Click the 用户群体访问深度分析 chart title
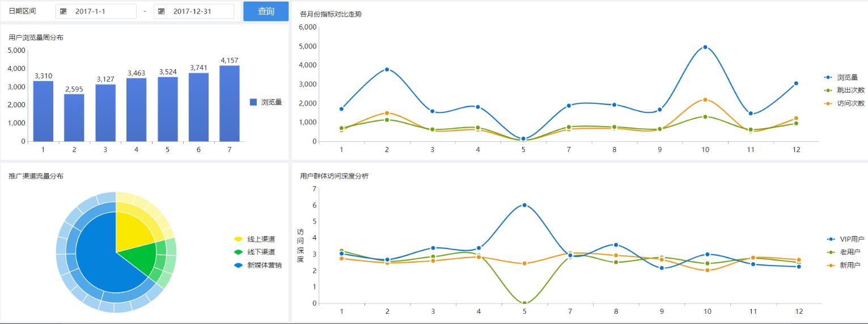 [x=334, y=176]
